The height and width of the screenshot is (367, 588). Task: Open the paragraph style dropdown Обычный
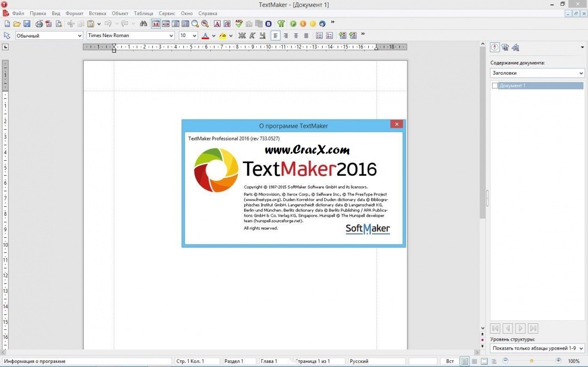[x=49, y=35]
